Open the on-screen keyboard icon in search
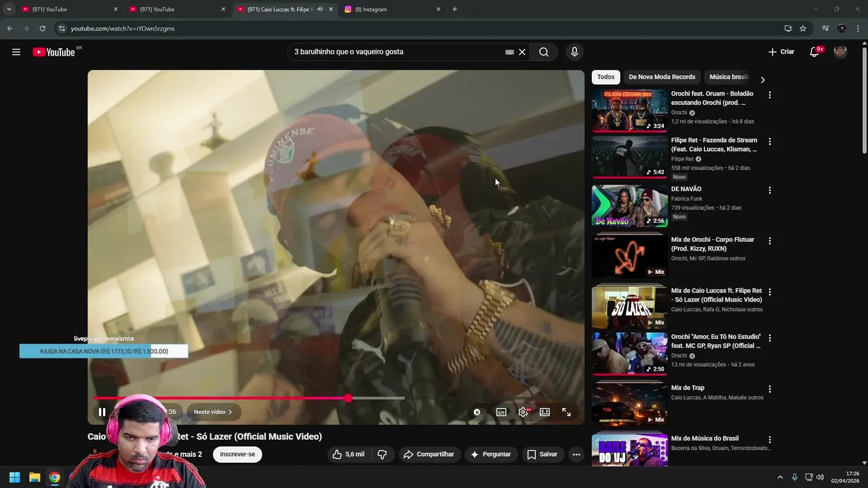Viewport: 868px width, 488px height. 509,52
